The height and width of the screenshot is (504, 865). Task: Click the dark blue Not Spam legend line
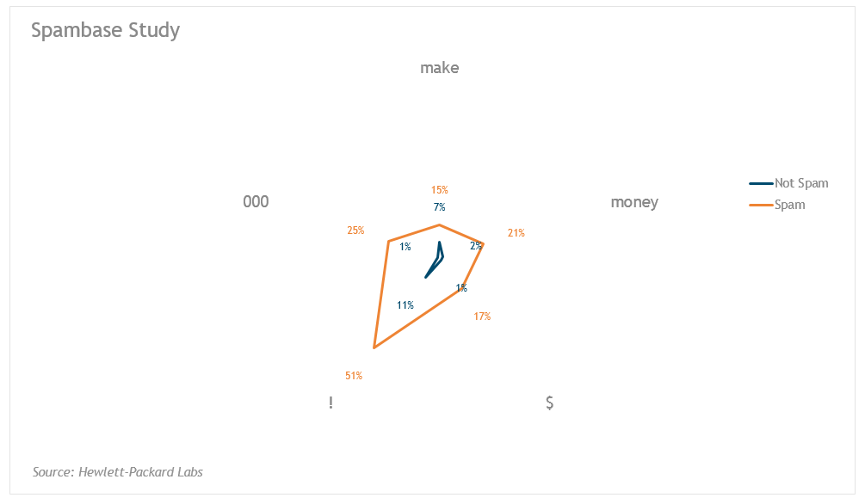(761, 183)
